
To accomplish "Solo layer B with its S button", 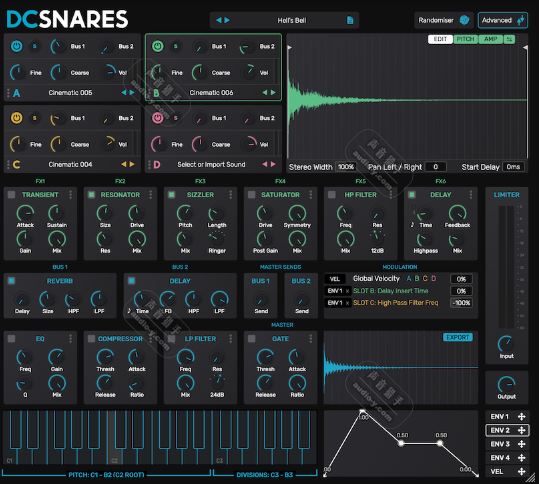I will (175, 46).
